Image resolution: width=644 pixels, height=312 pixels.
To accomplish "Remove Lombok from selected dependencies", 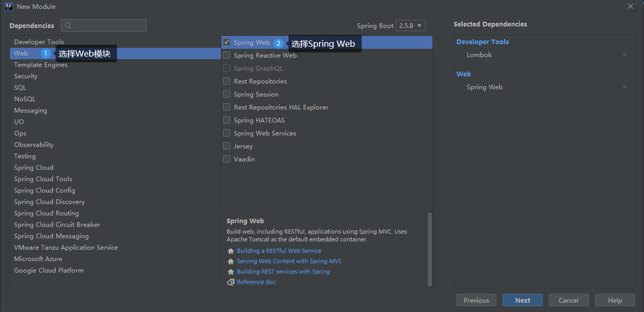I will pyautogui.click(x=625, y=55).
